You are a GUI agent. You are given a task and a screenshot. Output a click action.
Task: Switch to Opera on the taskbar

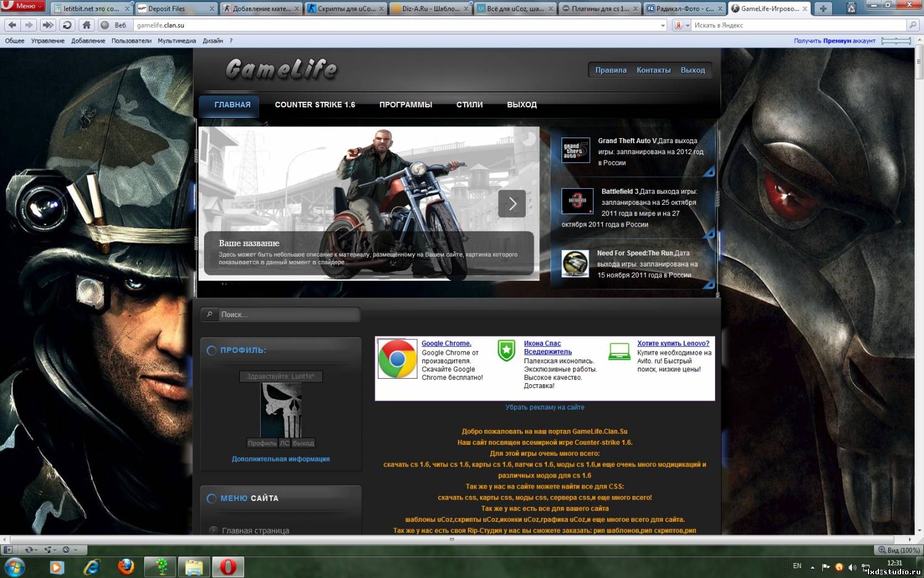(x=228, y=566)
